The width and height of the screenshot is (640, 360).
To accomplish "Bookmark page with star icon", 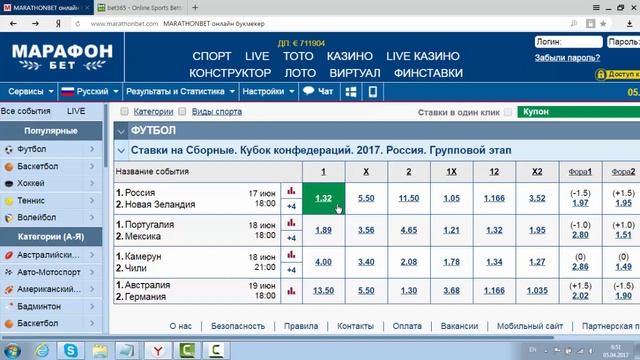I will (603, 24).
